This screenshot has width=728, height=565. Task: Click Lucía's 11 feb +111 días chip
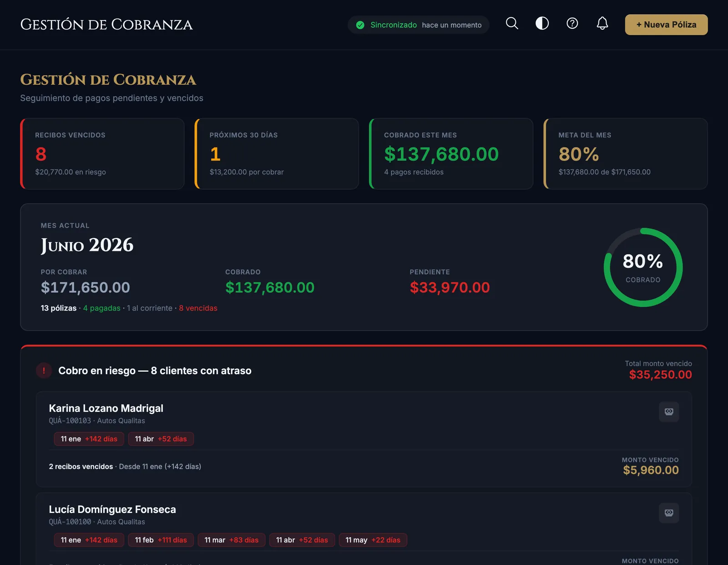click(161, 540)
